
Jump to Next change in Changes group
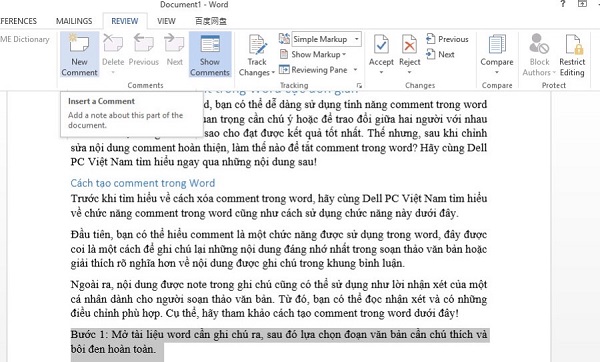tap(440, 54)
